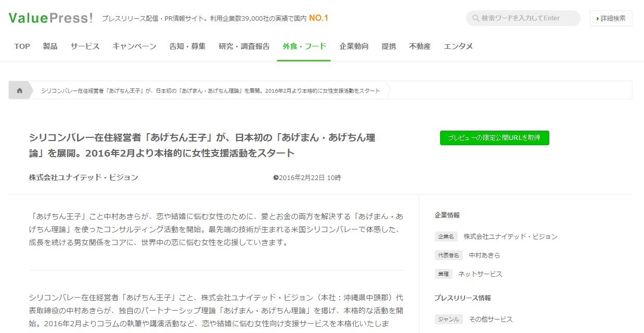Open company name 株式会社ユナイテッド・ビジョン in sidebar
This screenshot has height=333, width=644.
pos(510,237)
